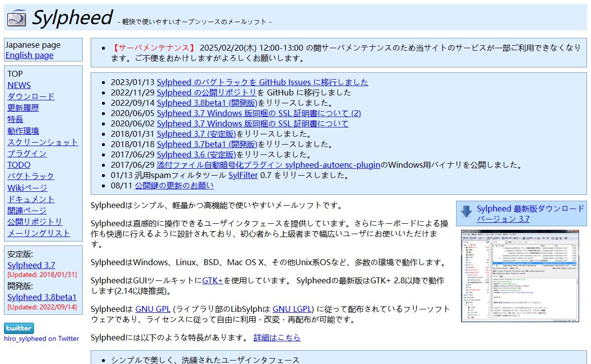Click the [Updated: 2018/01/31] text

click(x=42, y=275)
